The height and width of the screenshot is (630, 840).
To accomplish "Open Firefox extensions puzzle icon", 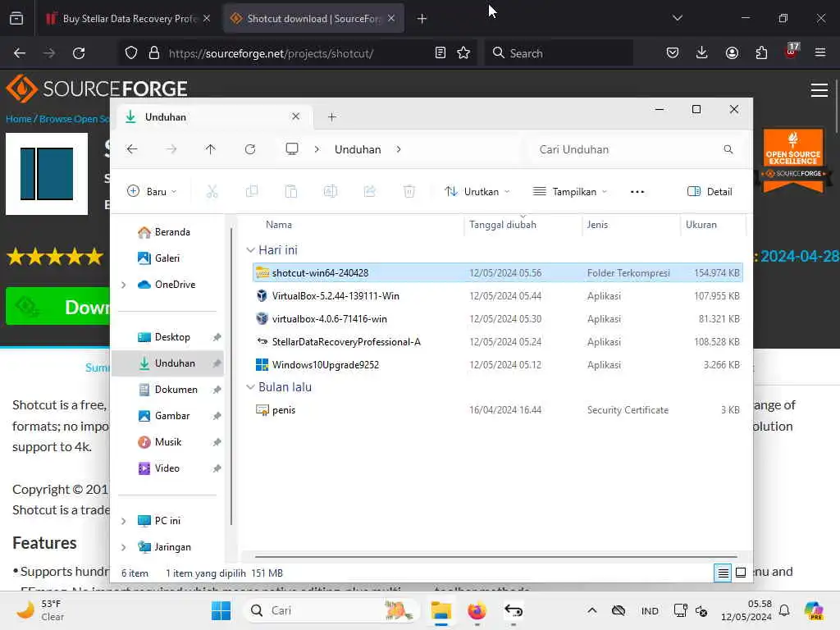I will click(761, 53).
